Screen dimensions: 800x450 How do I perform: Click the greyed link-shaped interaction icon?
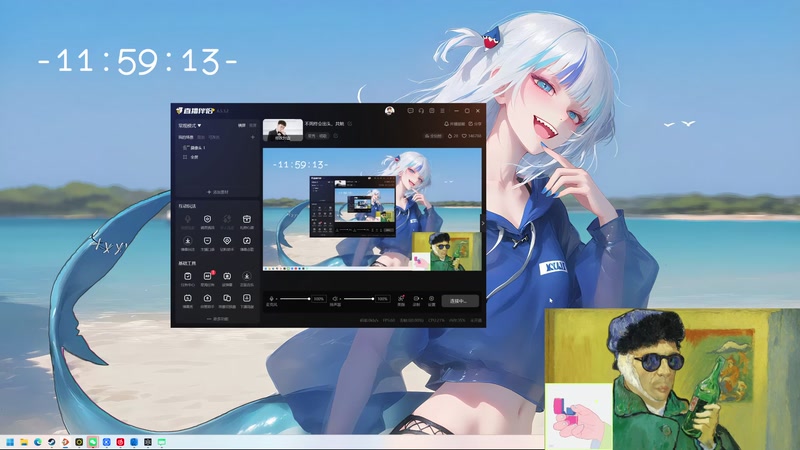coord(227,221)
